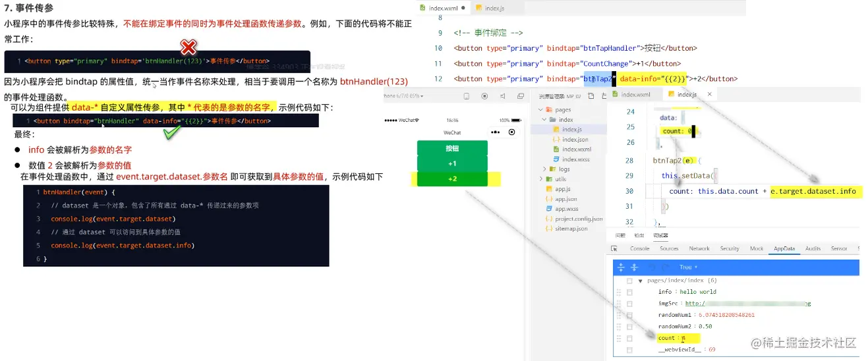
Task: Click new file icon in resource manager header
Action: pyautogui.click(x=591, y=96)
